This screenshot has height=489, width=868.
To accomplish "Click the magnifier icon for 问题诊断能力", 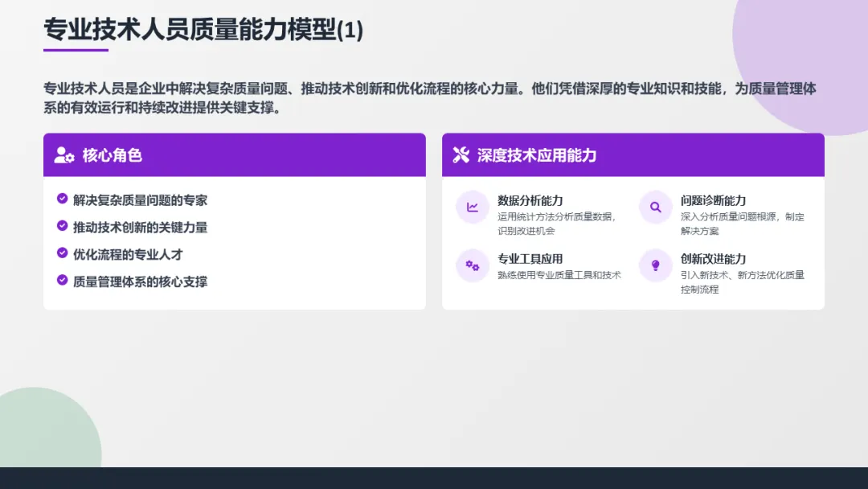I will (656, 208).
